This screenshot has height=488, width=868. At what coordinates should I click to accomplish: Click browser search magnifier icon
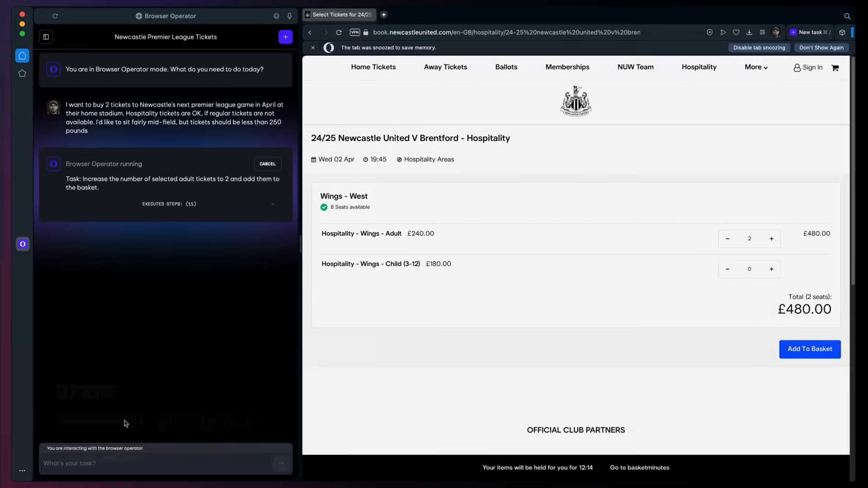pyautogui.click(x=847, y=16)
